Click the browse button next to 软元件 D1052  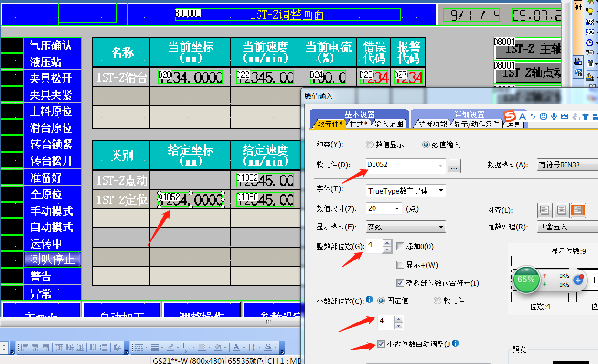454,166
